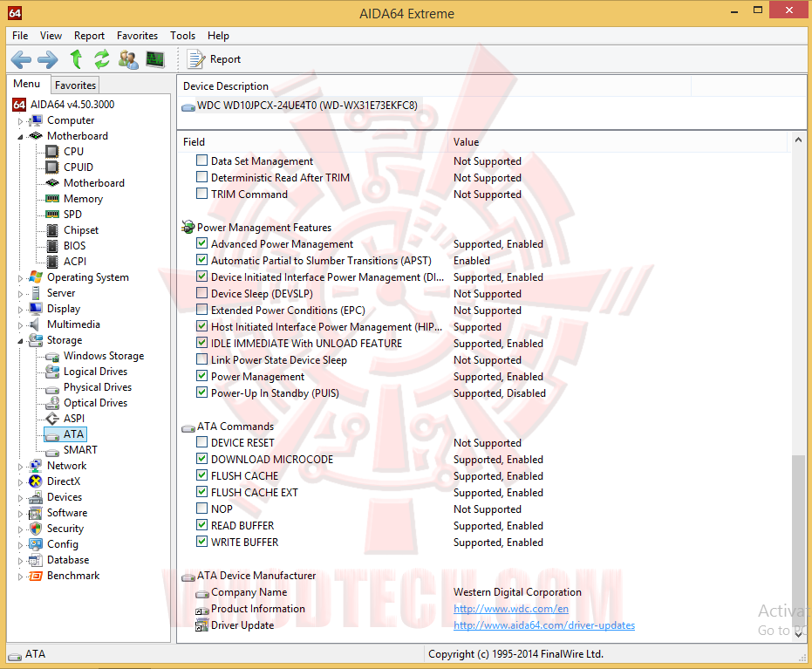Toggle DEVICE RESET checkbox
The height and width of the screenshot is (669, 812).
(x=202, y=442)
